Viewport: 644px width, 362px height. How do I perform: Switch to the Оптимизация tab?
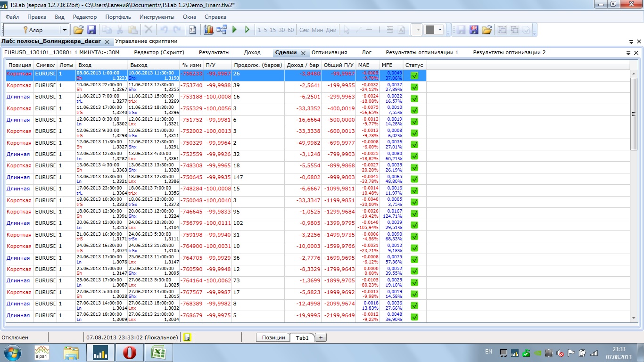click(x=329, y=52)
